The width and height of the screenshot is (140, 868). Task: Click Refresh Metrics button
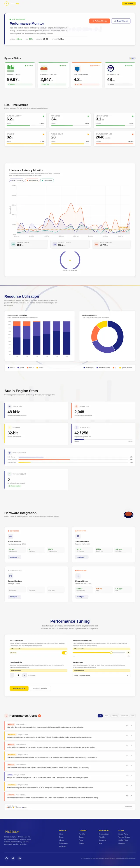point(99,21)
